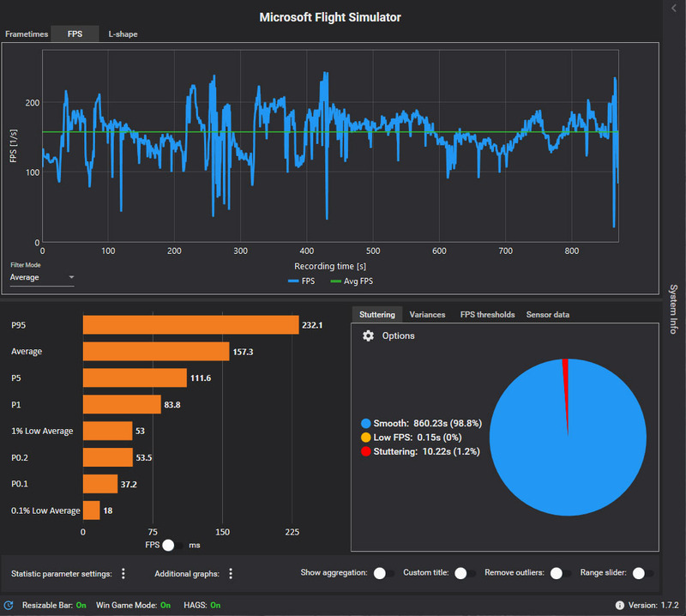Open Additional graphs three-dot menu
The image size is (686, 616).
tap(231, 574)
